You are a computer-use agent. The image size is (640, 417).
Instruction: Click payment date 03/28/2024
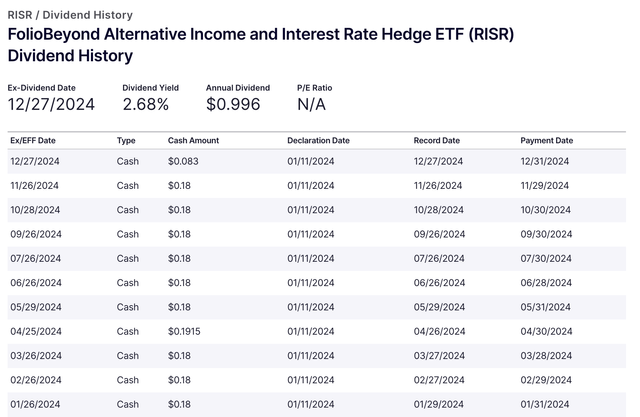point(546,356)
